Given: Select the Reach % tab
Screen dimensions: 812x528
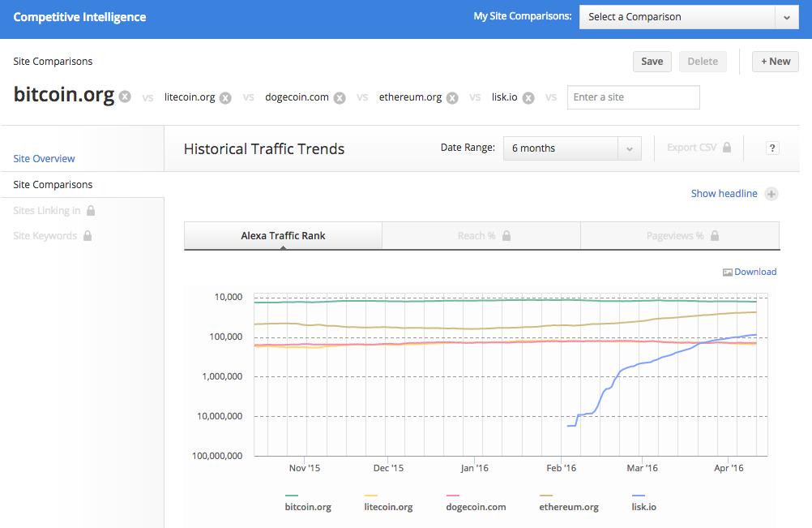Looking at the screenshot, I should click(481, 236).
